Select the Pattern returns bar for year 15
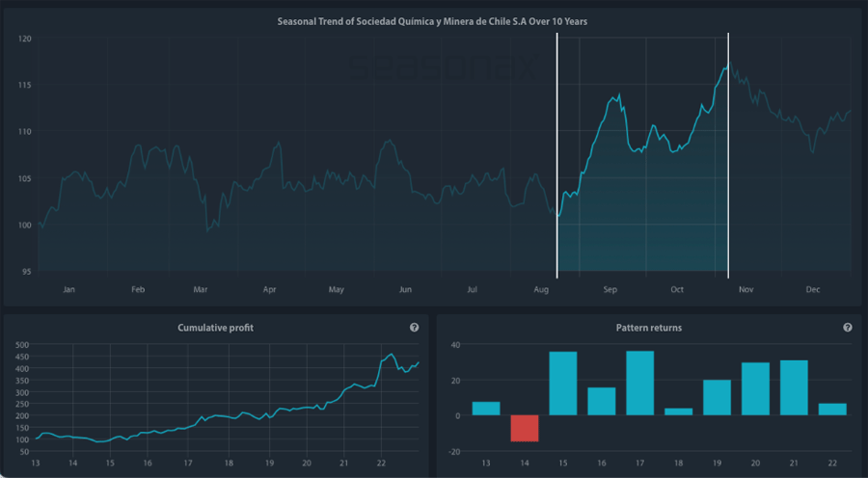Screen dimensions: 868x478 (563, 384)
